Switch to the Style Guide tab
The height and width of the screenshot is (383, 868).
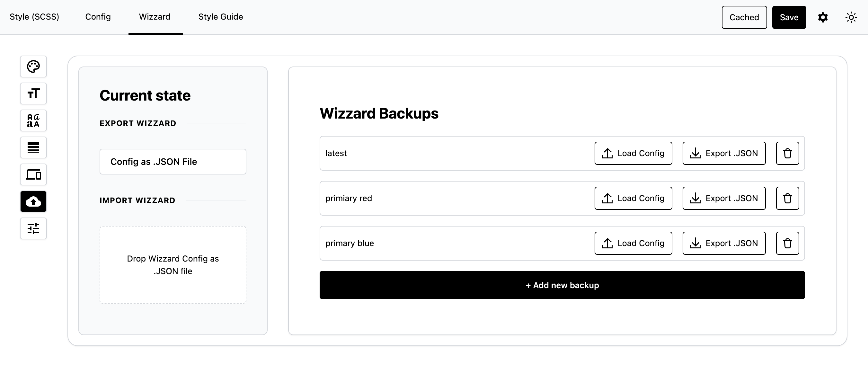coord(221,17)
